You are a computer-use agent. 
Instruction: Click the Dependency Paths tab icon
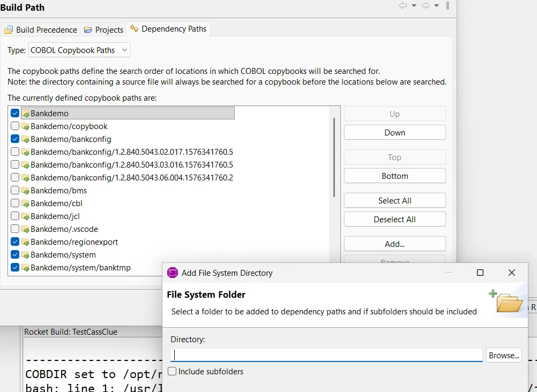(134, 28)
